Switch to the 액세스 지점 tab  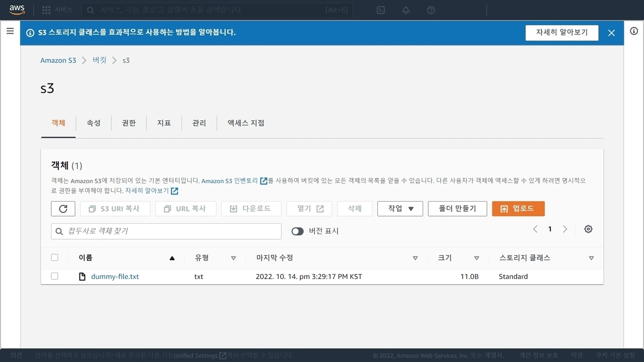point(246,123)
